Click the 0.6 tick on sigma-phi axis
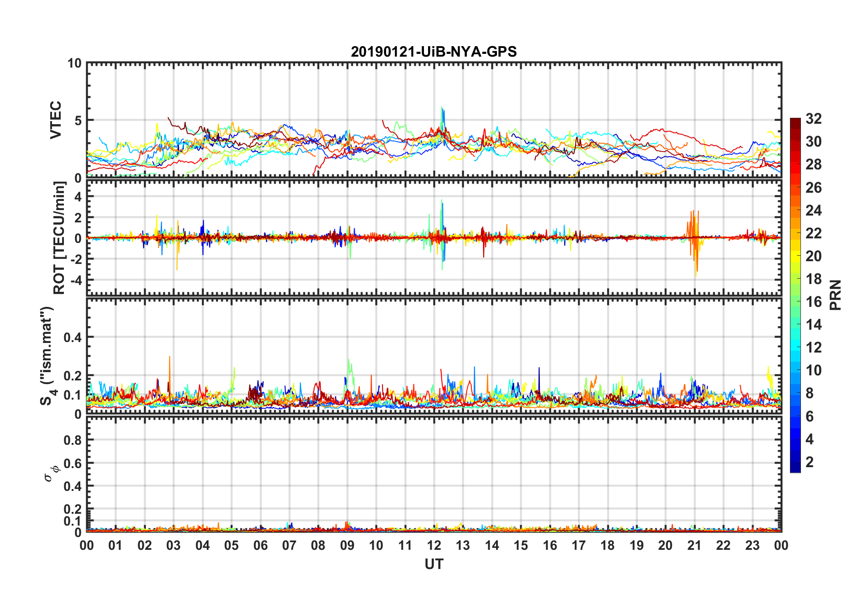The height and width of the screenshot is (590, 868). click(x=73, y=463)
